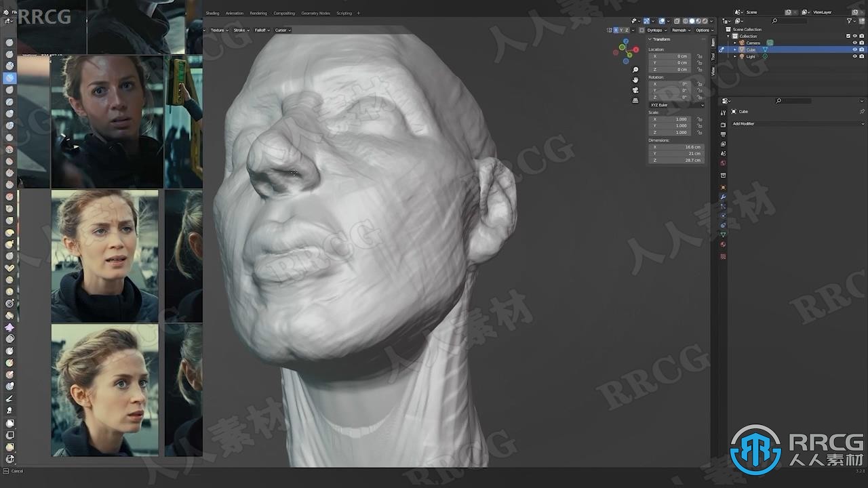Select the Inflate sculpt brush
Viewport: 868px width, 488px height.
[x=9, y=113]
